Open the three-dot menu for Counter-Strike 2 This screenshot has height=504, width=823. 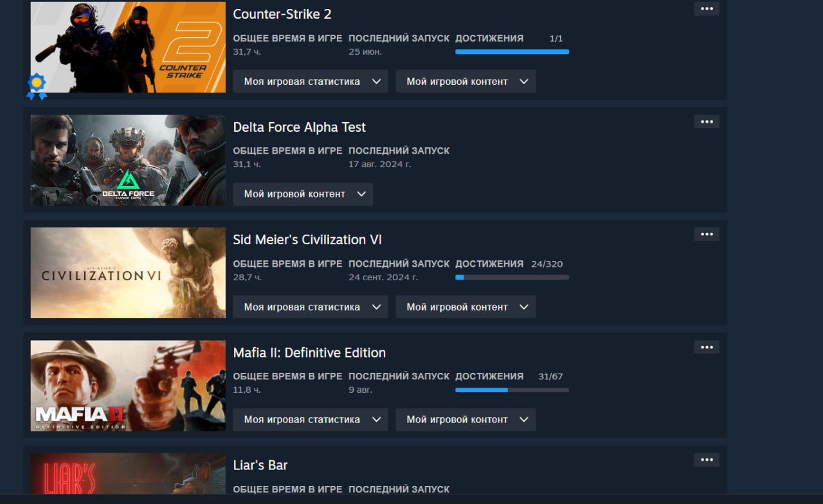tap(707, 9)
